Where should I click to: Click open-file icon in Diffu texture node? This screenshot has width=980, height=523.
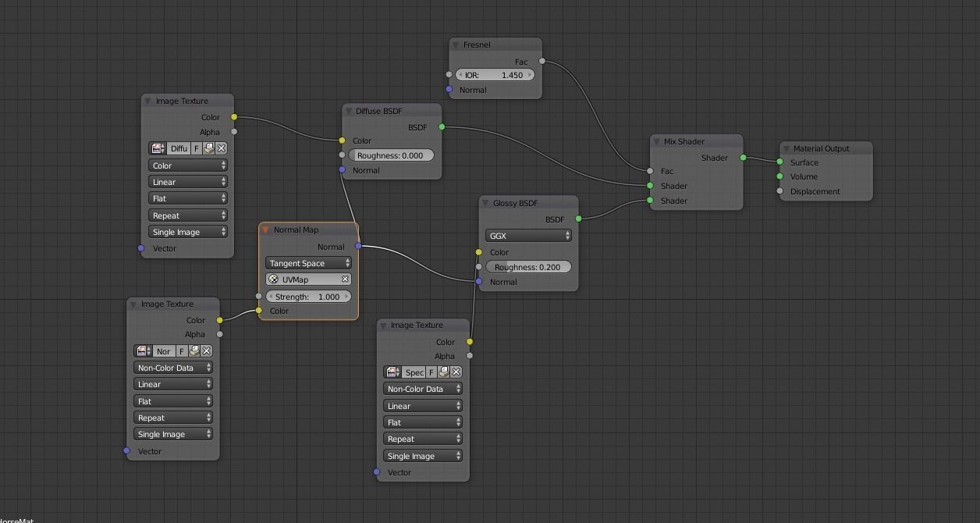[209, 148]
